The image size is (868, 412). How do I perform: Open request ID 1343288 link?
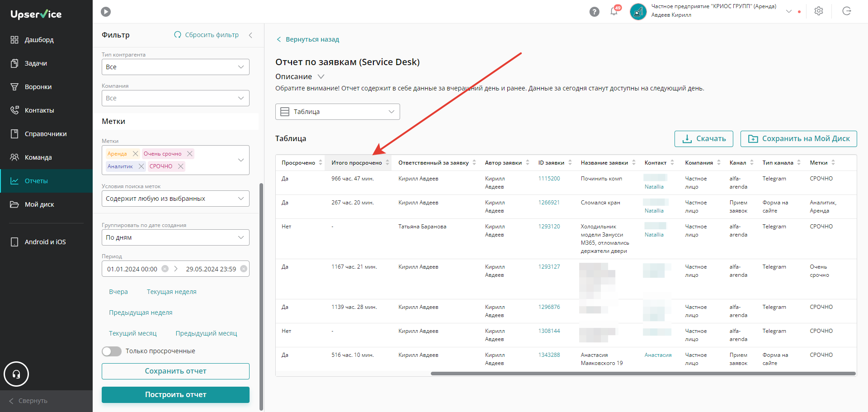(549, 355)
